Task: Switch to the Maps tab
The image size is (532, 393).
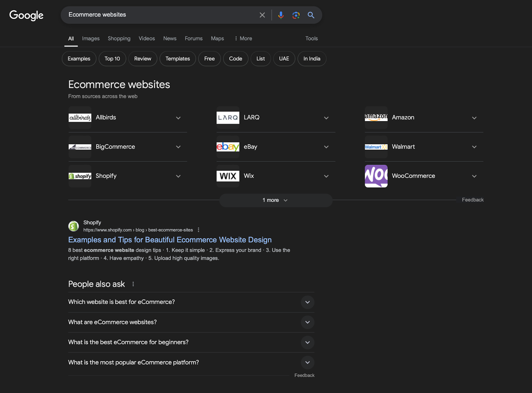Action: click(x=217, y=39)
